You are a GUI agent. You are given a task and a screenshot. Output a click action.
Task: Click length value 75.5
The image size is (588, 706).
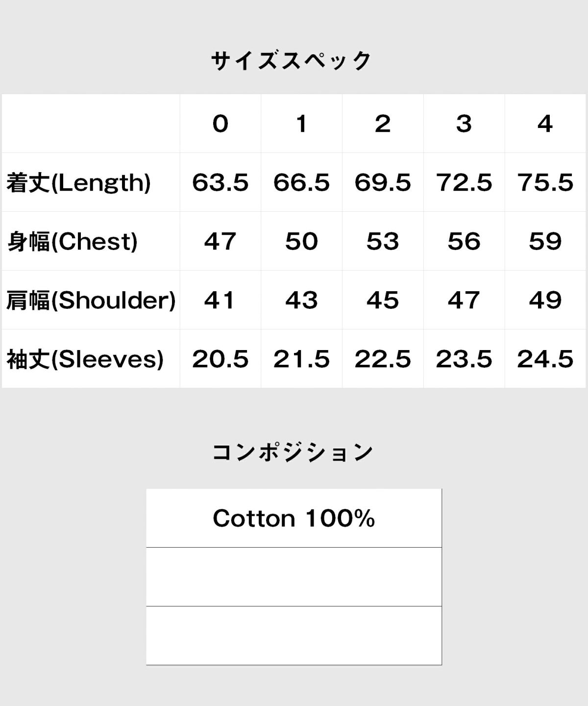click(x=545, y=182)
